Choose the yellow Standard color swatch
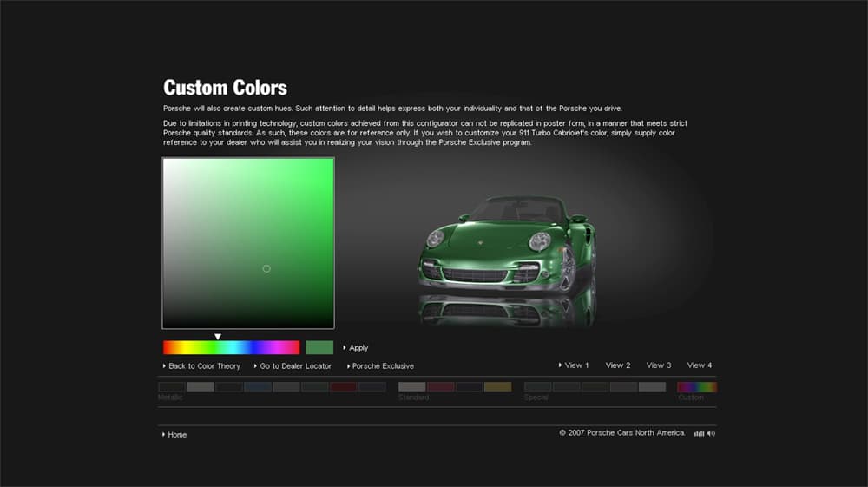The image size is (868, 487). coord(498,387)
